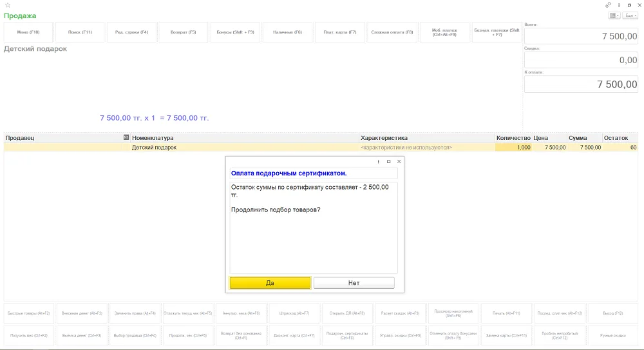Image resolution: width=644 pixels, height=350 pixels.
Task: Open the view mode dropdown icon
Action: click(x=614, y=15)
